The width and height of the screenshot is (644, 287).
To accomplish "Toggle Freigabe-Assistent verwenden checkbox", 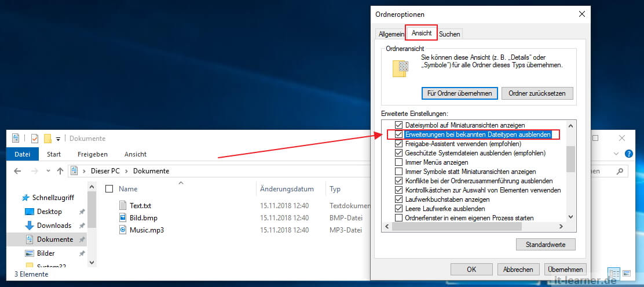I will (x=398, y=144).
